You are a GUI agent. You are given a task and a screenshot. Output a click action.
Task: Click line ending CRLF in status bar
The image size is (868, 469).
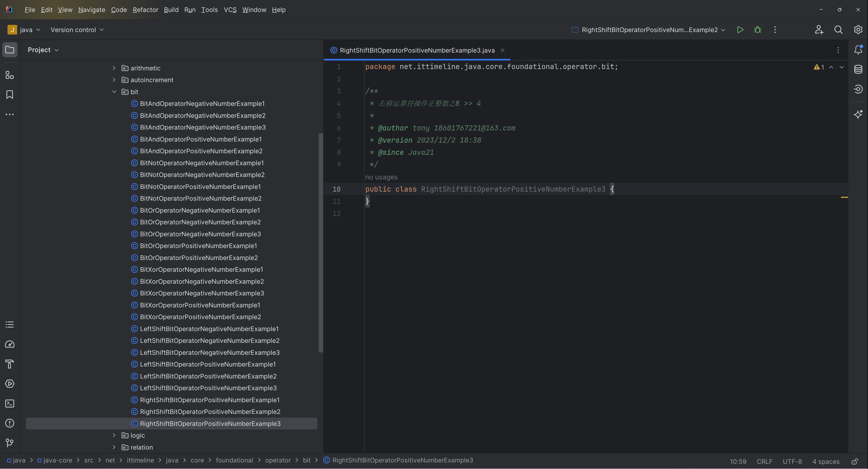764,461
